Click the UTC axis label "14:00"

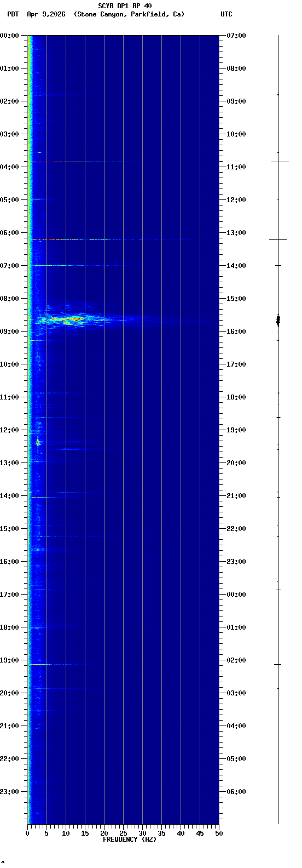pyautogui.click(x=236, y=266)
